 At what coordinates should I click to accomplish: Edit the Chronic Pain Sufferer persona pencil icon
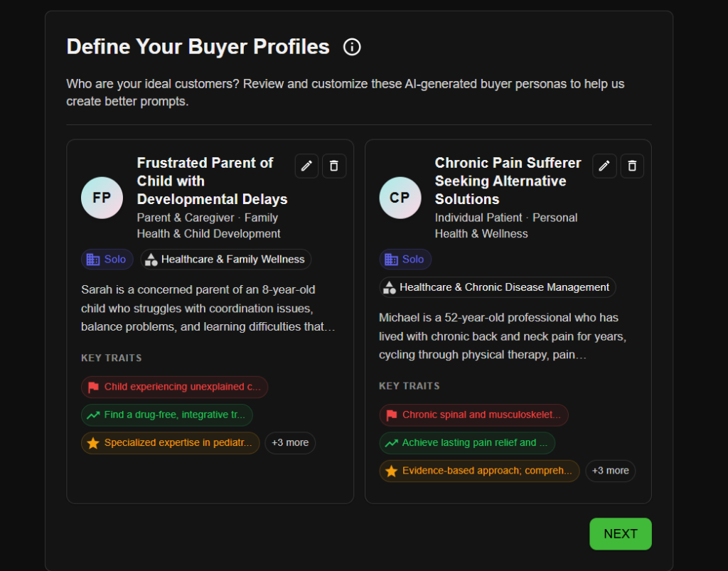(604, 166)
